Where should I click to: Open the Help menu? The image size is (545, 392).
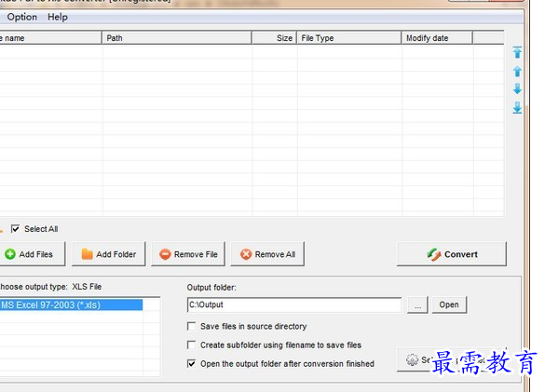(x=58, y=17)
